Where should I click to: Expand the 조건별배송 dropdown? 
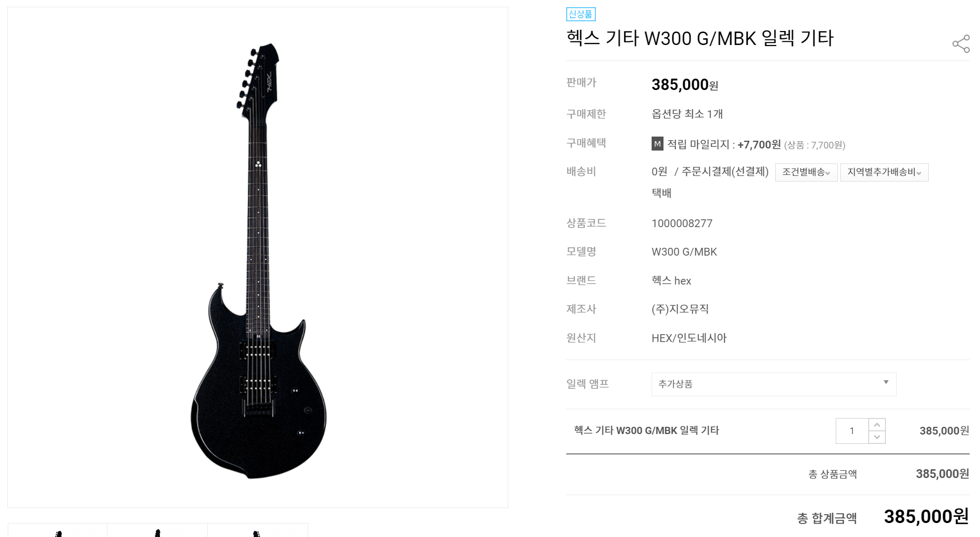point(806,172)
